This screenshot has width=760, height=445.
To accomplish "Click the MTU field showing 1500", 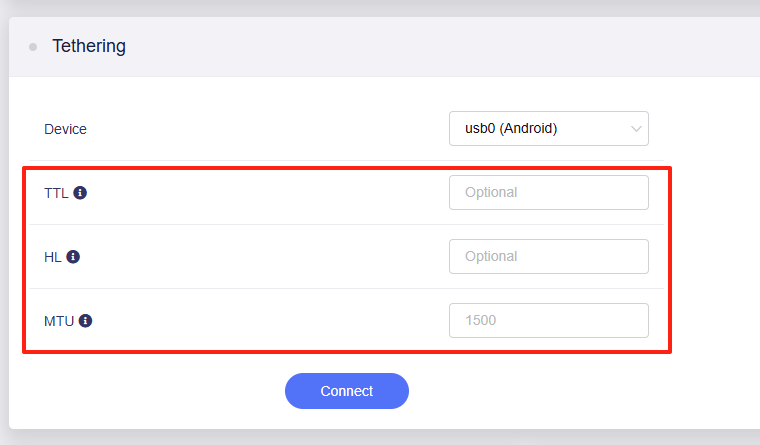I will click(x=548, y=321).
